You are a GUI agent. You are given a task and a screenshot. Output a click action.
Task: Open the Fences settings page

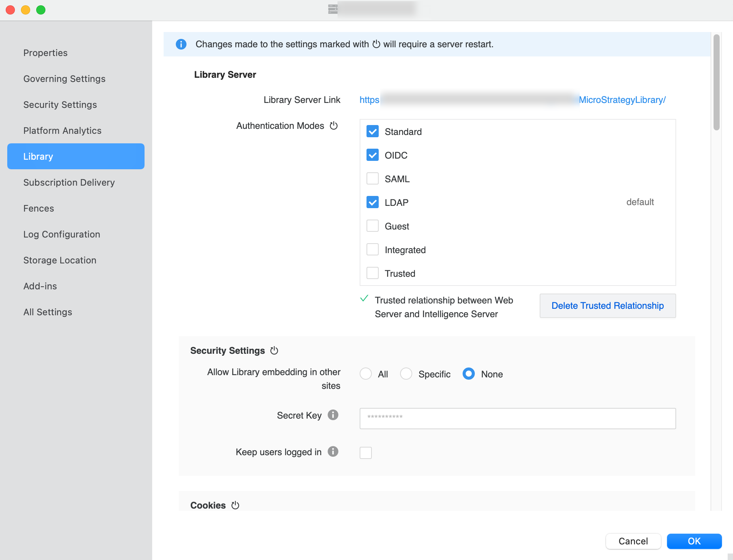click(39, 208)
